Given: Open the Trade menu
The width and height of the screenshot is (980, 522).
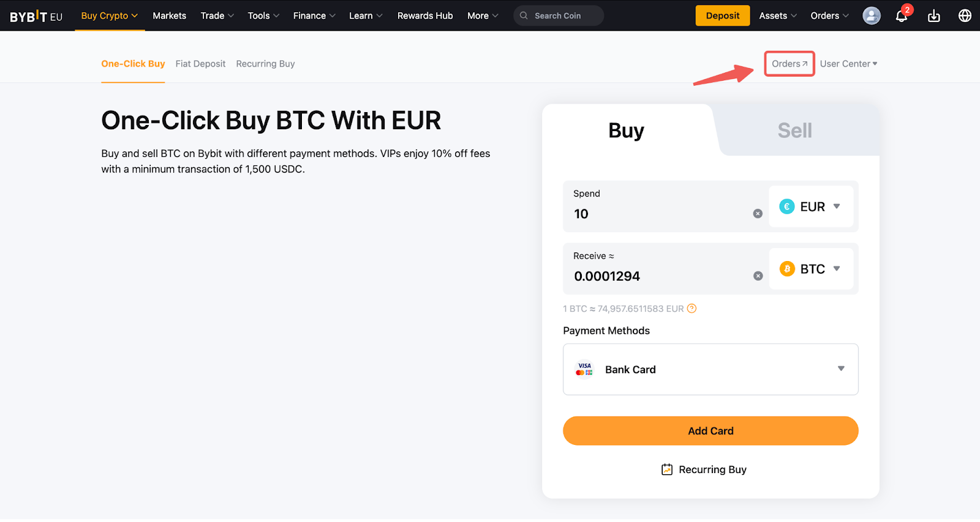Looking at the screenshot, I should click(217, 16).
